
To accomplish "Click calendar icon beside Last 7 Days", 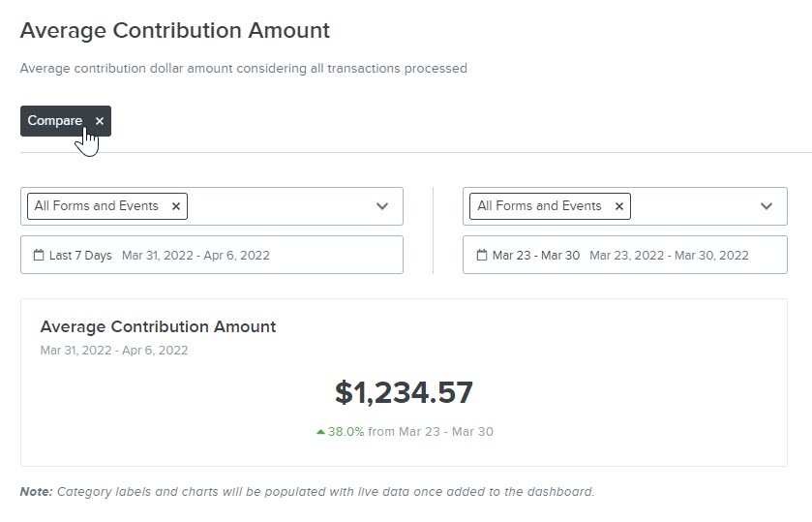I will click(39, 255).
